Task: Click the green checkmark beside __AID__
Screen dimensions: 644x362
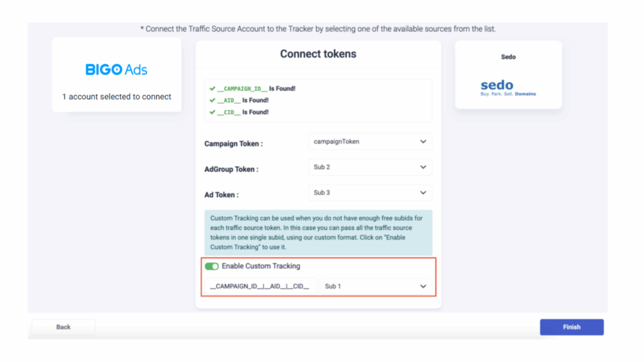Action: (213, 100)
